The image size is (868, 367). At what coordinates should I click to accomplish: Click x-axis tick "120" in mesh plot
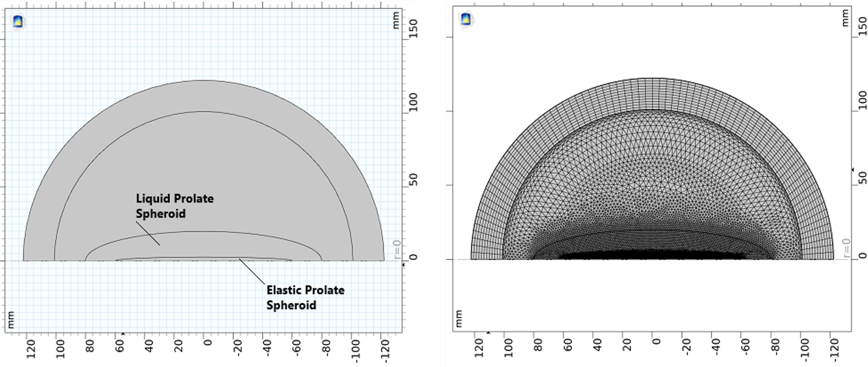tap(479, 348)
